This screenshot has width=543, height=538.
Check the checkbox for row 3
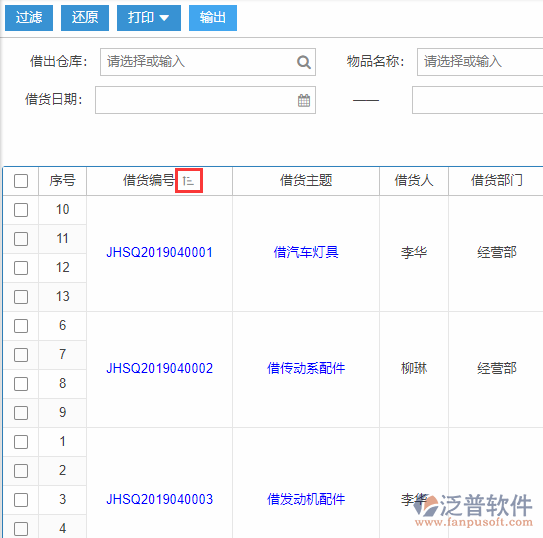(21, 500)
